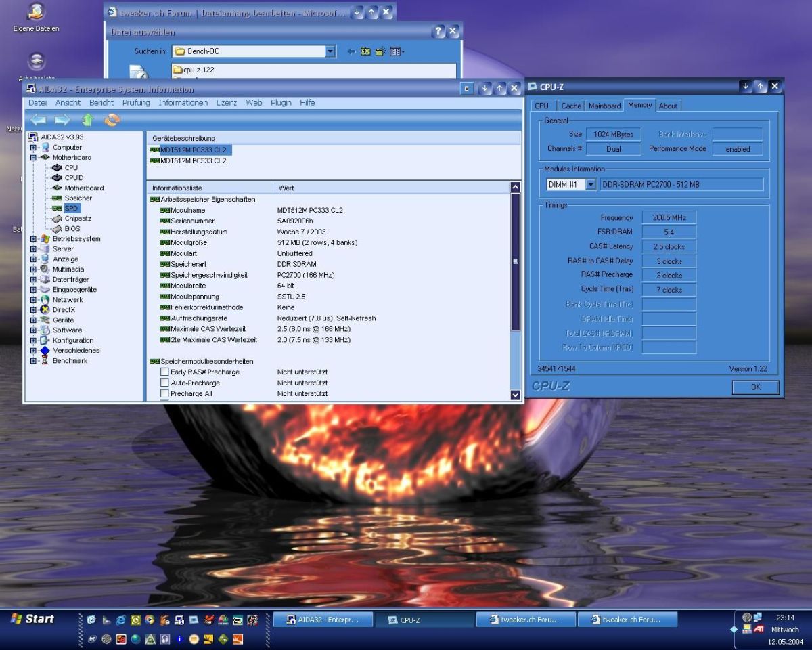Viewport: 812px width, 650px height.
Task: Switch to the Mainboard tab in CPU-Z
Action: coord(604,106)
